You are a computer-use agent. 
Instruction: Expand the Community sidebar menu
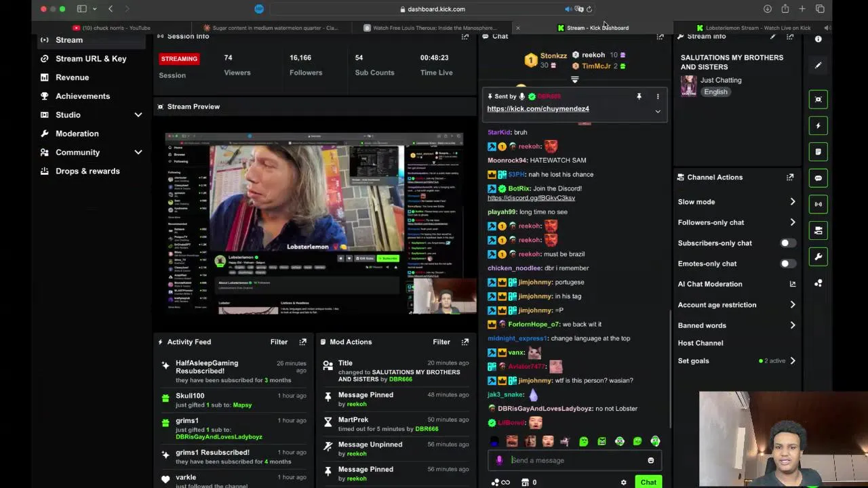[x=138, y=152]
